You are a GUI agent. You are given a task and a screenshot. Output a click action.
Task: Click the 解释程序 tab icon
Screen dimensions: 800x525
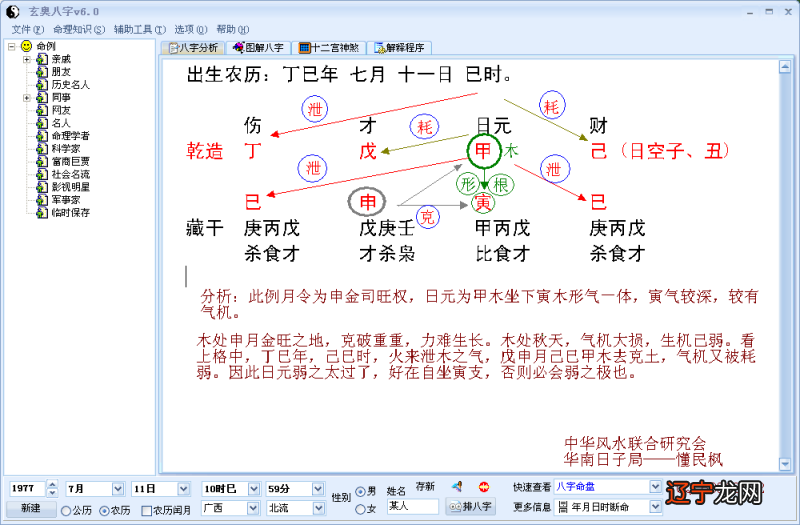click(380, 47)
